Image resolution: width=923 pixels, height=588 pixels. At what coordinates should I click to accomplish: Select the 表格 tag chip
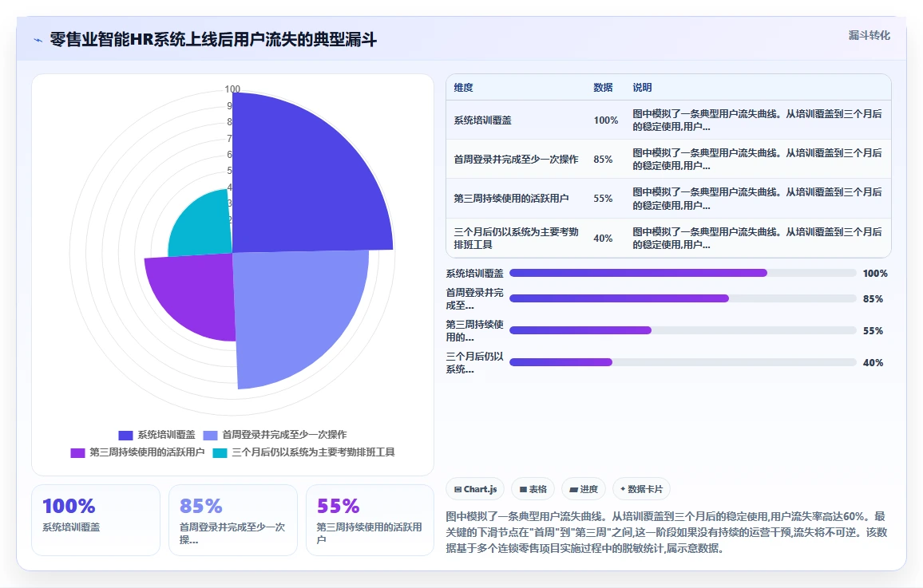tap(533, 489)
